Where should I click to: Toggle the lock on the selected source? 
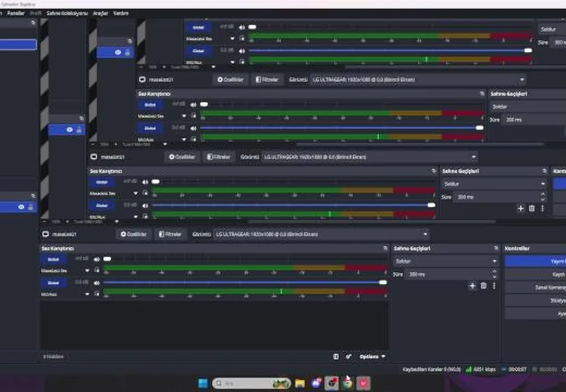(30, 207)
